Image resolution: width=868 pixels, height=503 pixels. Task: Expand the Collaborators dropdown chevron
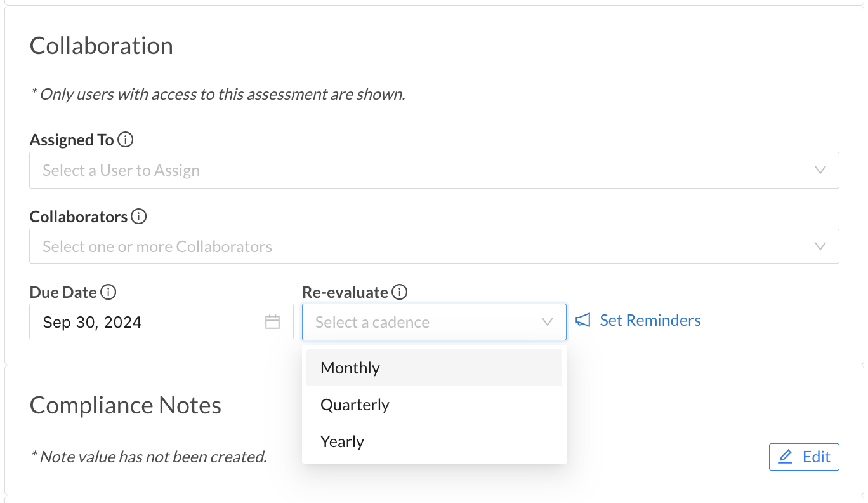(x=820, y=246)
